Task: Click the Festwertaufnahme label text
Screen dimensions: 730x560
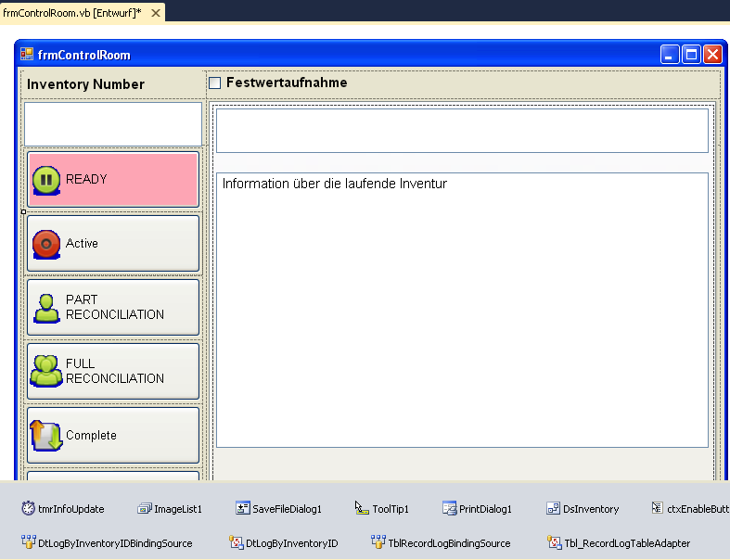Action: pyautogui.click(x=287, y=83)
